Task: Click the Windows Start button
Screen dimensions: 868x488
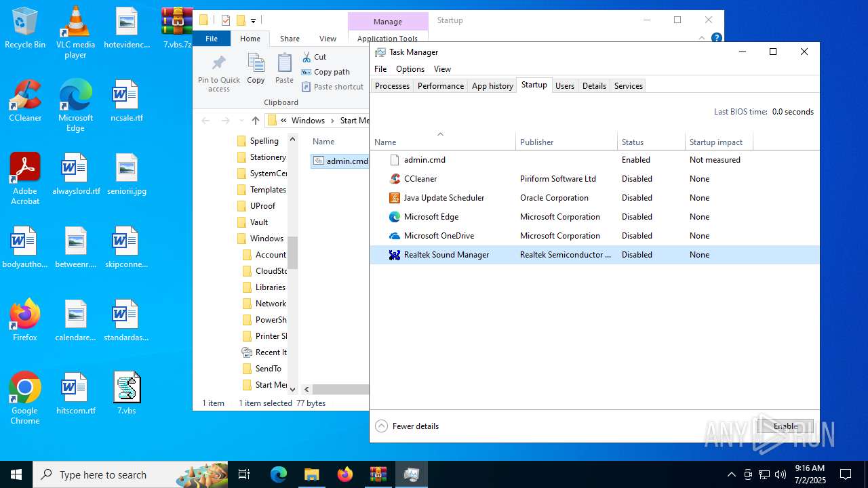Action: (16, 474)
